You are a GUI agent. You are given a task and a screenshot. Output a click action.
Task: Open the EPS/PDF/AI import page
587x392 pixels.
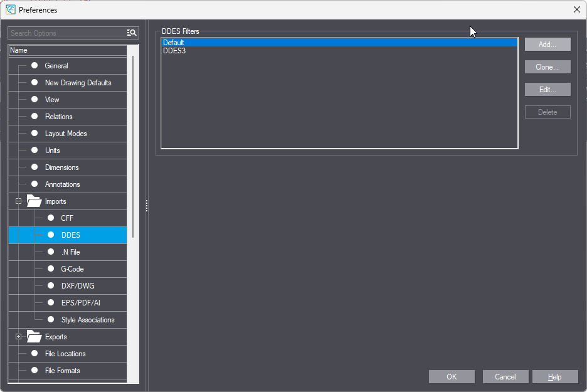(80, 303)
